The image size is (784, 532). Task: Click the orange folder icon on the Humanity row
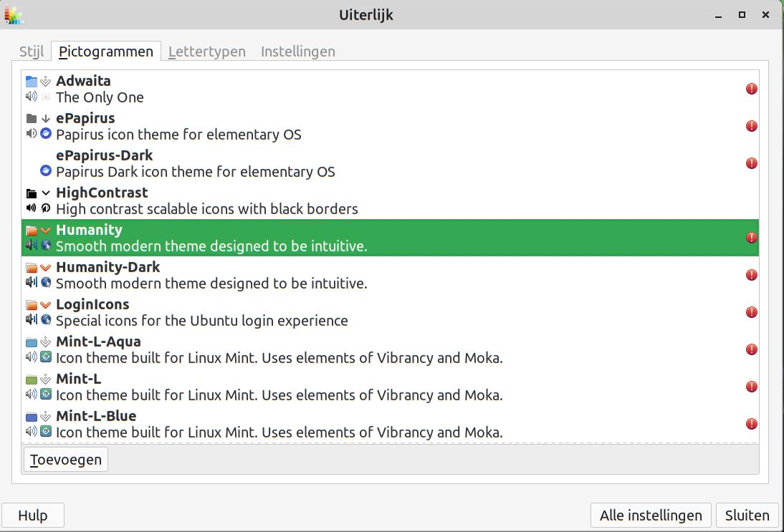[32, 231]
